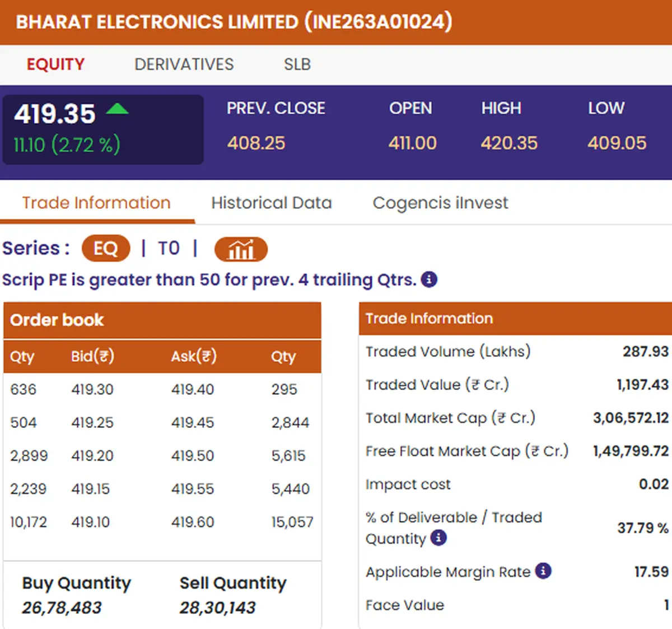Open the SLB tab
672x629 pixels.
pyautogui.click(x=297, y=64)
